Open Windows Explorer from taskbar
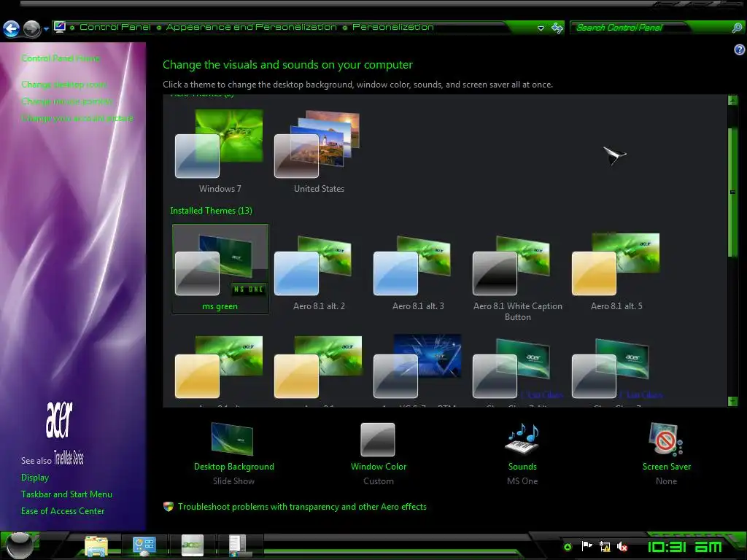 pos(96,545)
